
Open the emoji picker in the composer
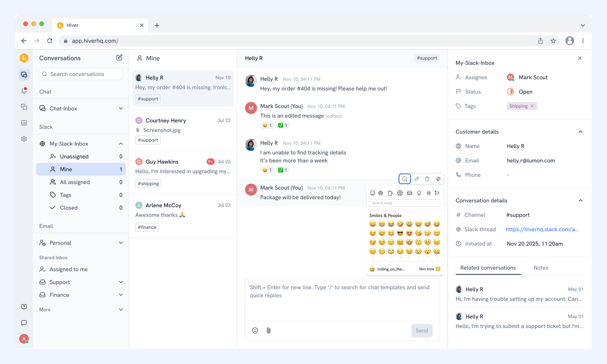click(x=255, y=330)
